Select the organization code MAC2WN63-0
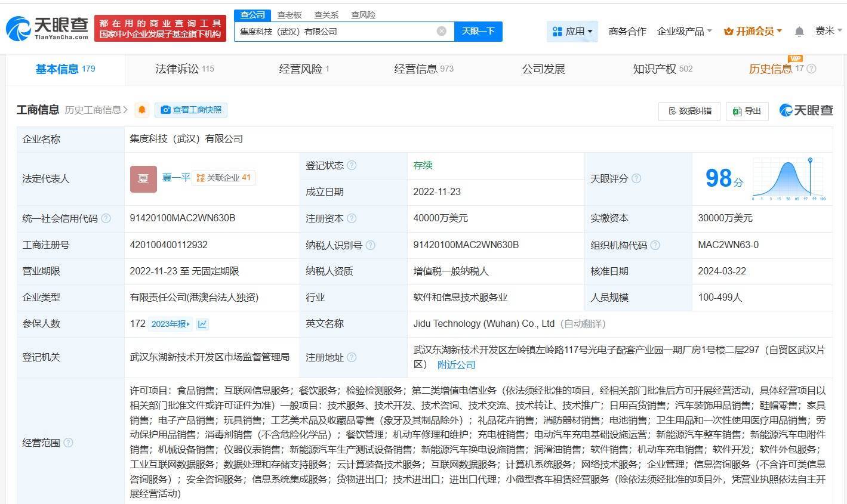This screenshot has width=847, height=504. 728,245
